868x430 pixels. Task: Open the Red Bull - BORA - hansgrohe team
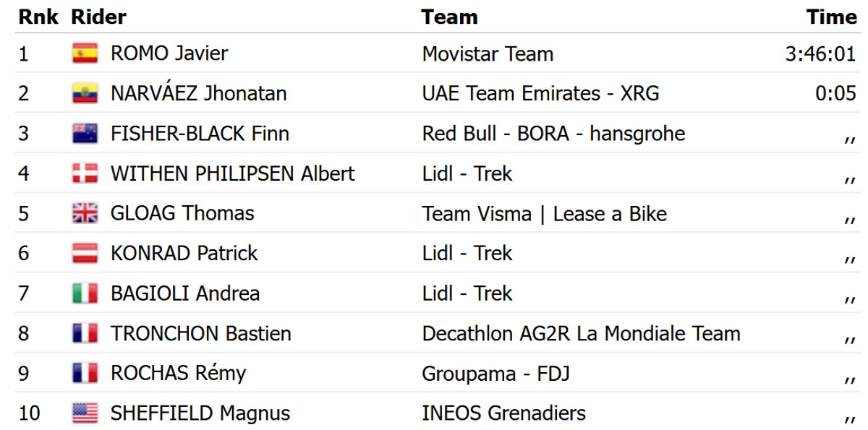point(553,134)
